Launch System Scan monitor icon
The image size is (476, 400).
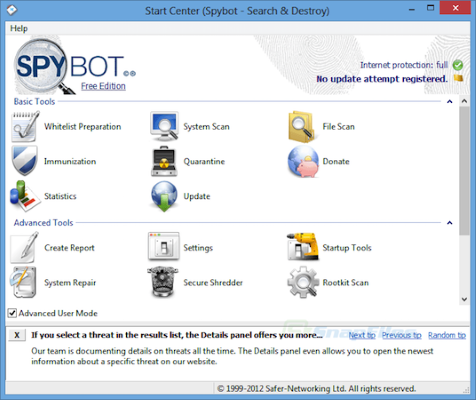pos(164,126)
